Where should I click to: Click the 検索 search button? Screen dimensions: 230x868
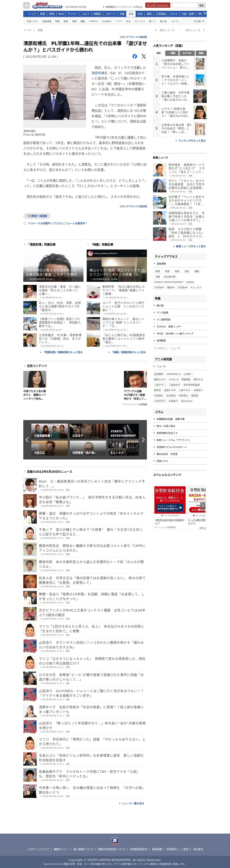201,5
